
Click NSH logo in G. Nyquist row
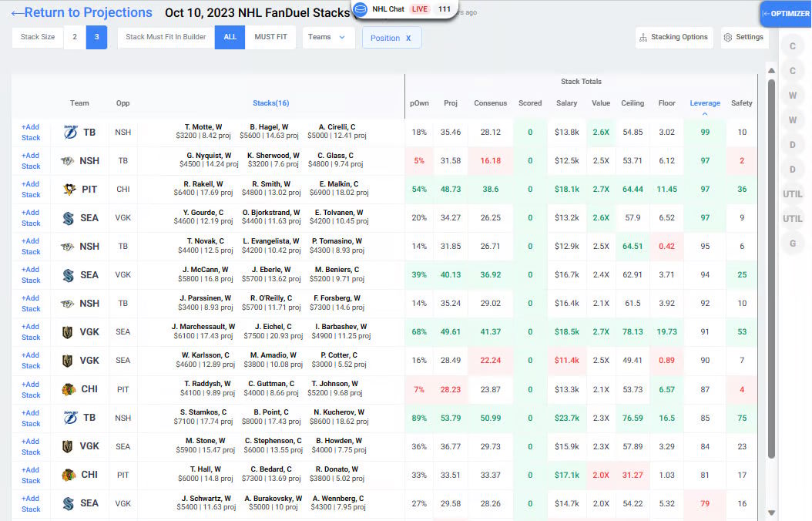67,161
